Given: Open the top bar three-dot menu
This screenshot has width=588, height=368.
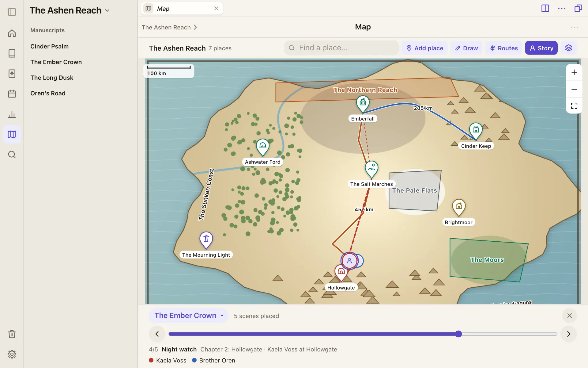Looking at the screenshot, I should click(x=562, y=8).
